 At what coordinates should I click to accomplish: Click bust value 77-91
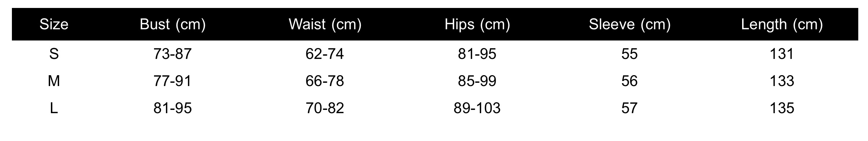tap(172, 81)
